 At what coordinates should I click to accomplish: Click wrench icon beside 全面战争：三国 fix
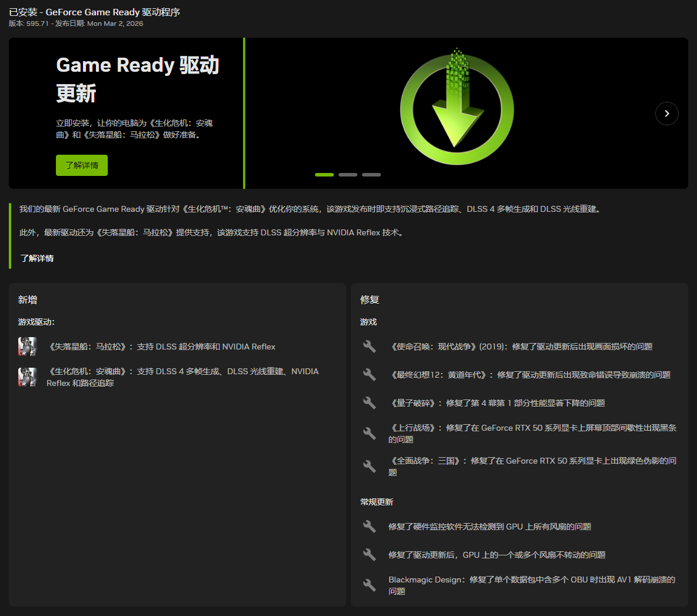pos(369,467)
